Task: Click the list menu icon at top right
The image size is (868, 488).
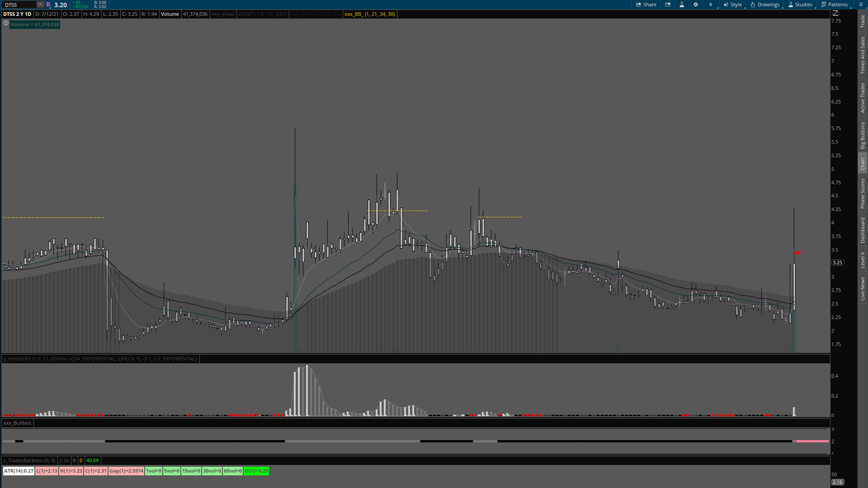Action: click(861, 5)
